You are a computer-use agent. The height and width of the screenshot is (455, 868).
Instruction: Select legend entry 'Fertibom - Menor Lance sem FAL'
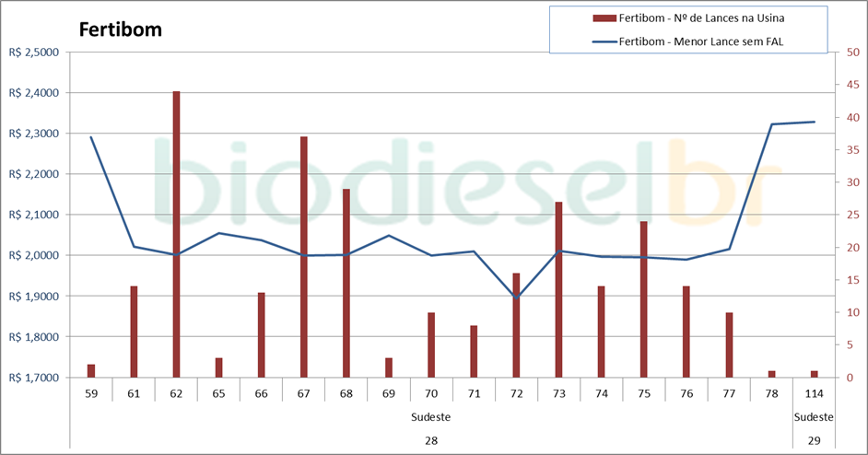pyautogui.click(x=708, y=41)
